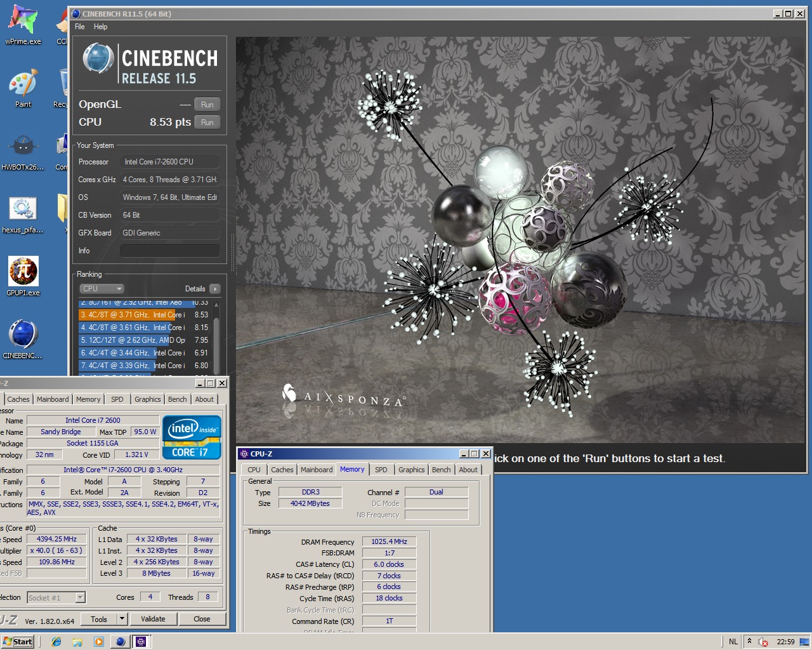This screenshot has height=650, width=812.
Task: Click the panel splitter handle beside the render view
Action: tap(232, 252)
